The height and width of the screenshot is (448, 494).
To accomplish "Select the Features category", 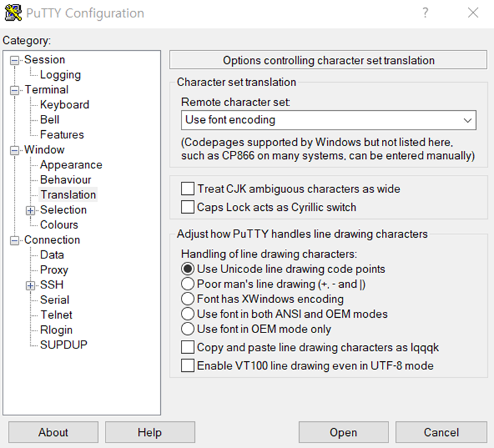I will [61, 134].
